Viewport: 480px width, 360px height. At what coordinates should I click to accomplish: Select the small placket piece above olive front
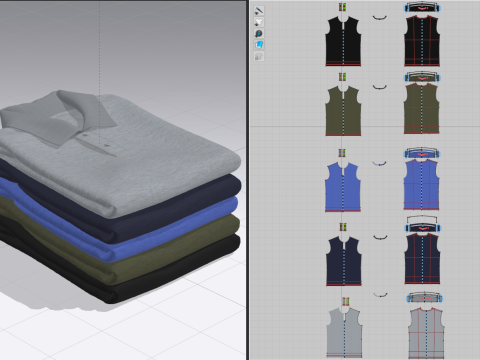tap(342, 77)
